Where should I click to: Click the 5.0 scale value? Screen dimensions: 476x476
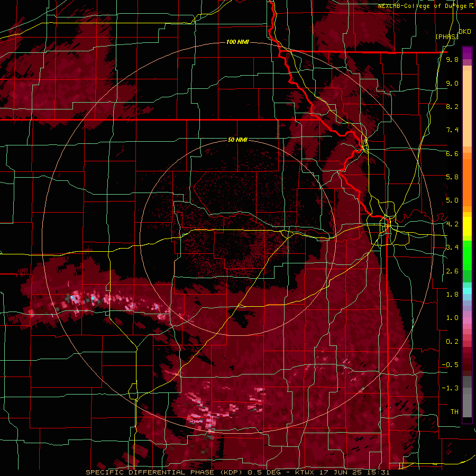[x=452, y=200]
